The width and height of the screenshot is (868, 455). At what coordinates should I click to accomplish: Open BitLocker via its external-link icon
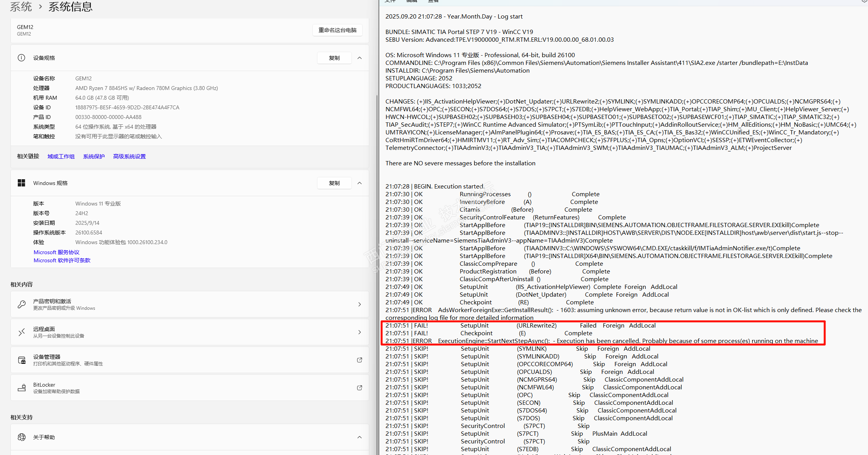pos(359,388)
